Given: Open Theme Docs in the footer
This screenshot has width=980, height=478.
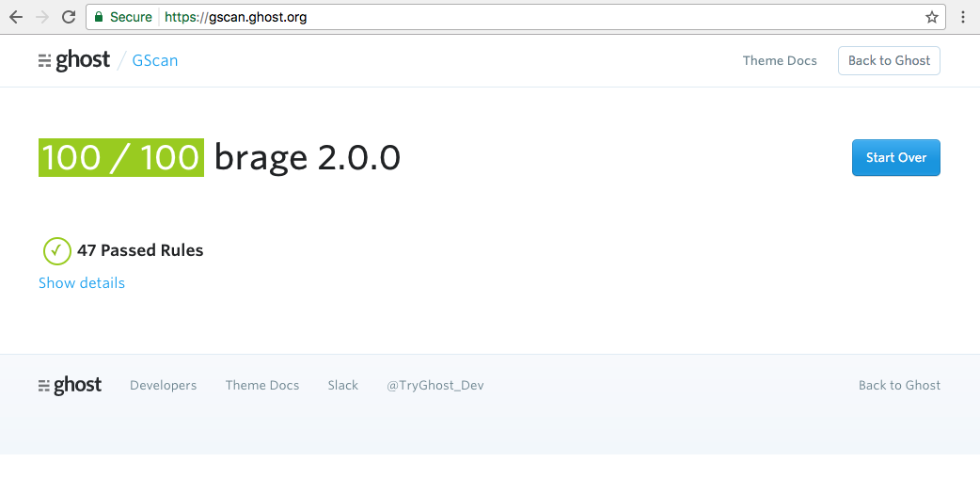Looking at the screenshot, I should click(x=262, y=386).
